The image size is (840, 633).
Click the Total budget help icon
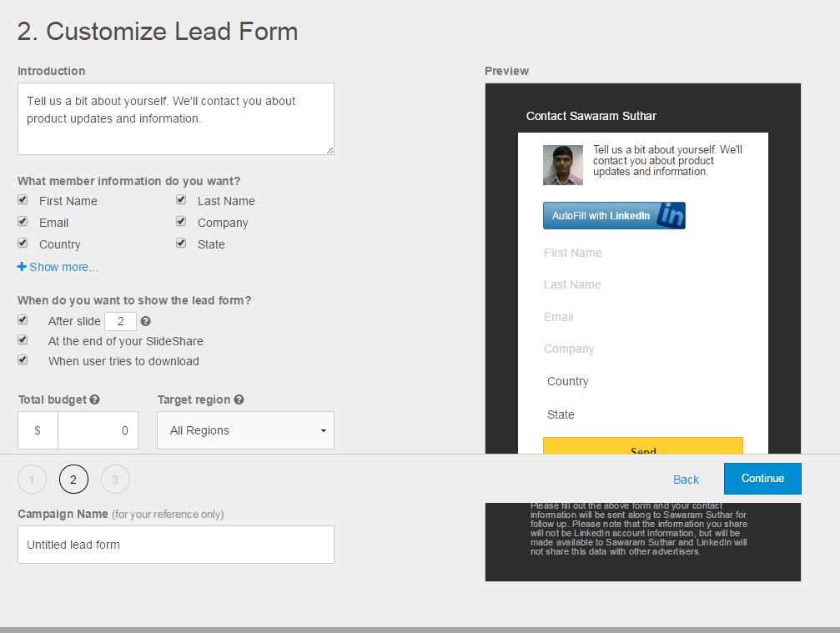coord(94,399)
